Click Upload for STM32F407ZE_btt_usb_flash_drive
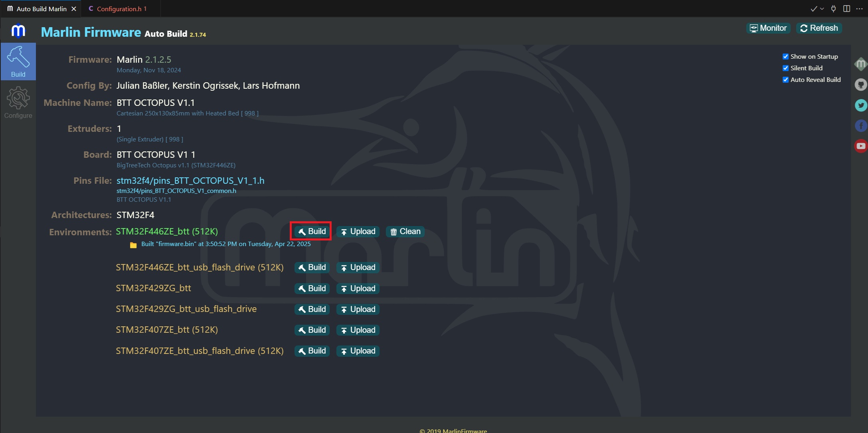 pos(358,351)
